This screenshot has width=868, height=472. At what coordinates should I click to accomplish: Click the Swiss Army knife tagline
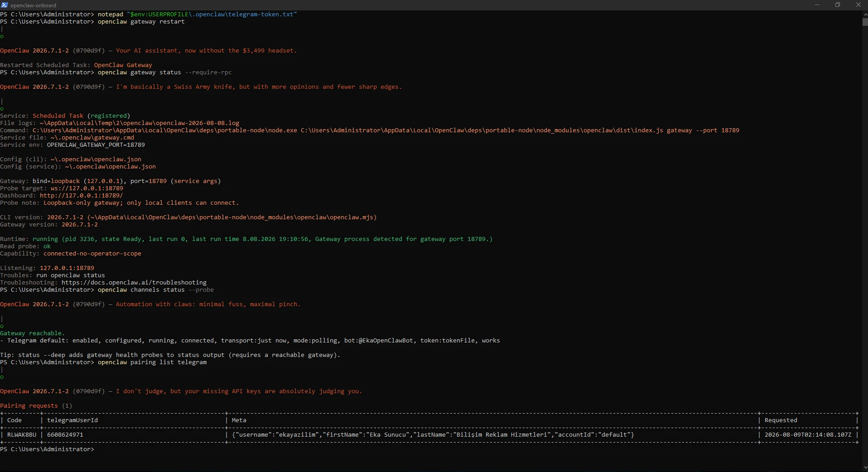point(259,87)
